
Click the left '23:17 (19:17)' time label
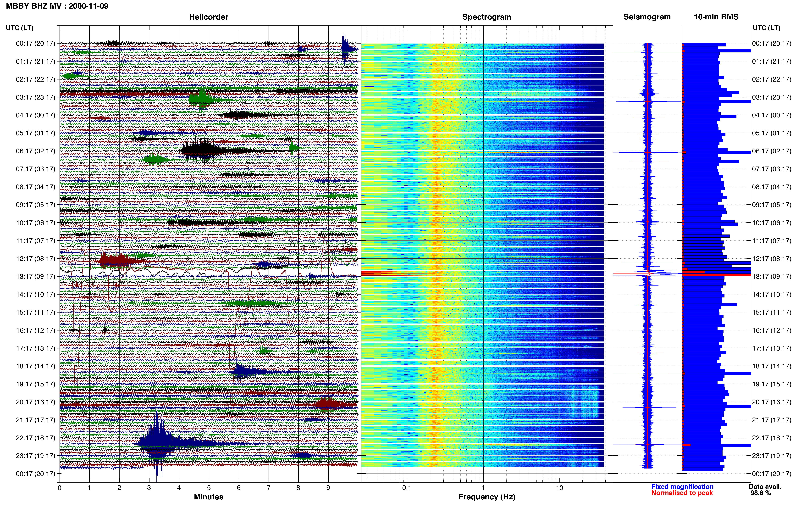pos(36,456)
